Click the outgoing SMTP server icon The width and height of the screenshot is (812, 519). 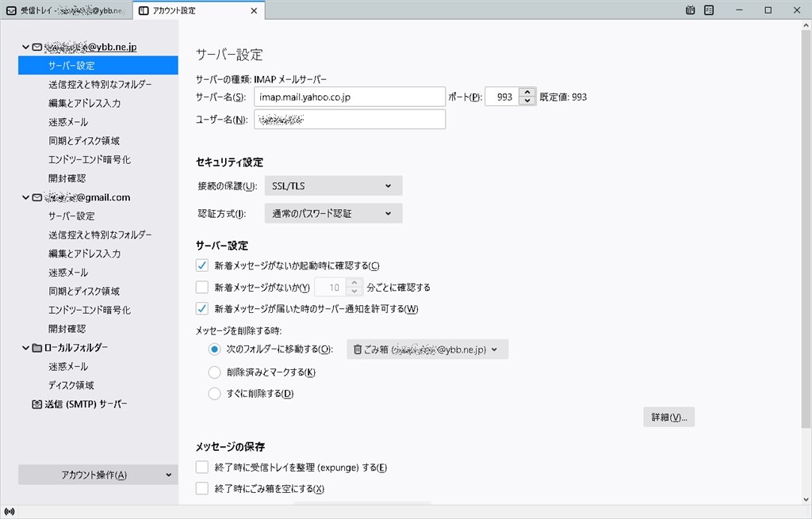pos(36,404)
